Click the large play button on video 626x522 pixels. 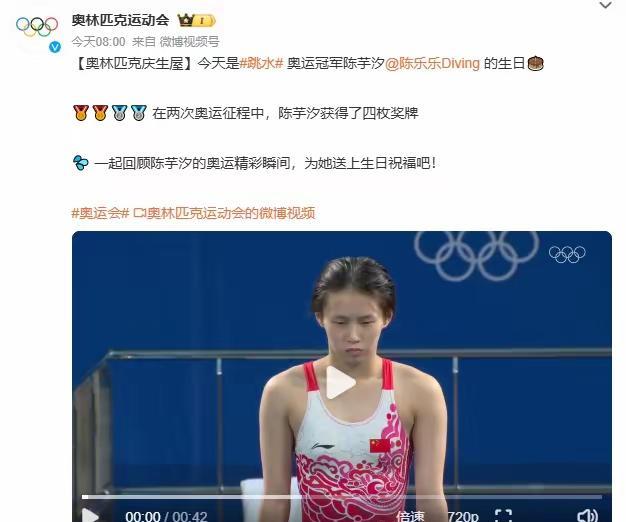tap(340, 382)
